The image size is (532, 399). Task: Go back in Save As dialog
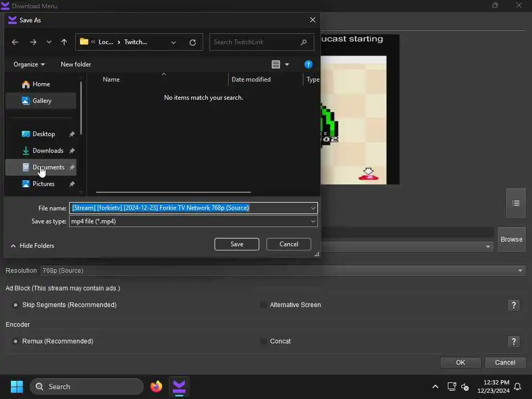click(x=15, y=42)
